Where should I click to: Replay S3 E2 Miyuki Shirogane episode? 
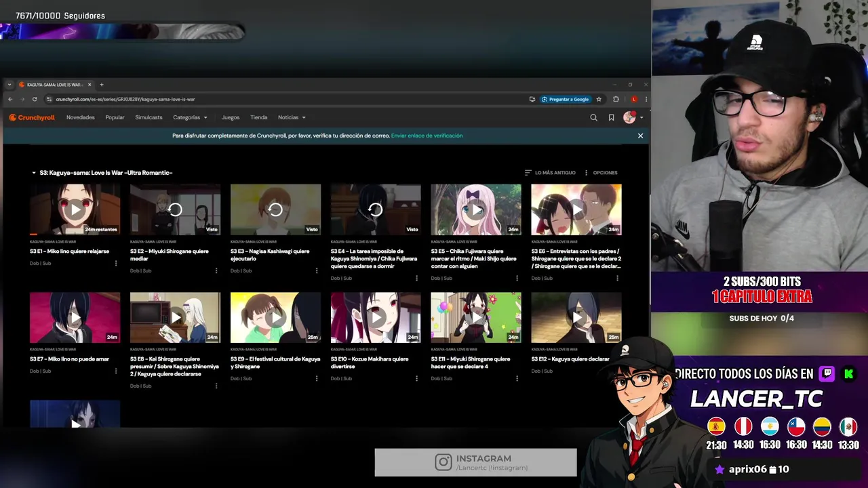click(x=175, y=209)
